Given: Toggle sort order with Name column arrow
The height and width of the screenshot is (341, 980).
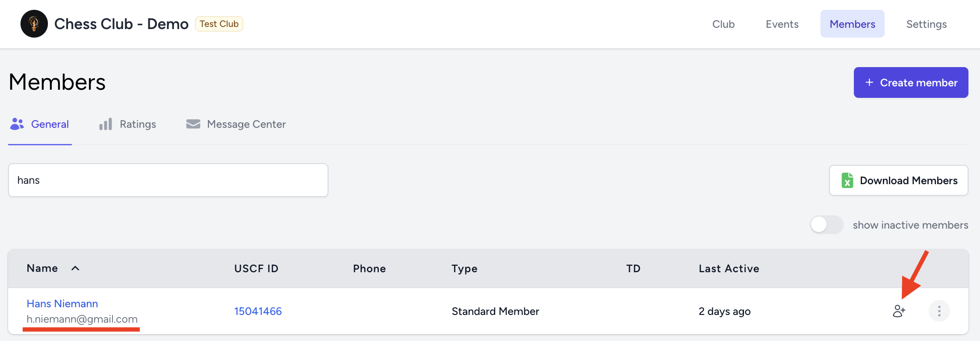Looking at the screenshot, I should tap(75, 268).
